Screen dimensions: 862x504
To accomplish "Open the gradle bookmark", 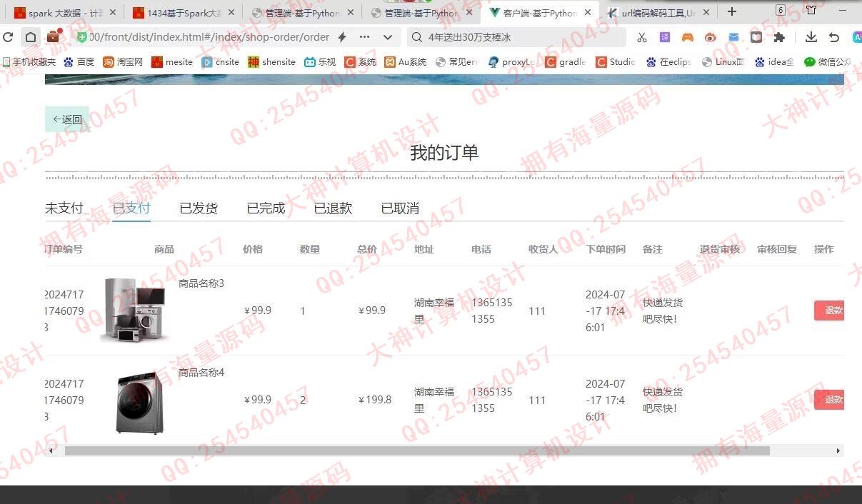I will coord(566,62).
